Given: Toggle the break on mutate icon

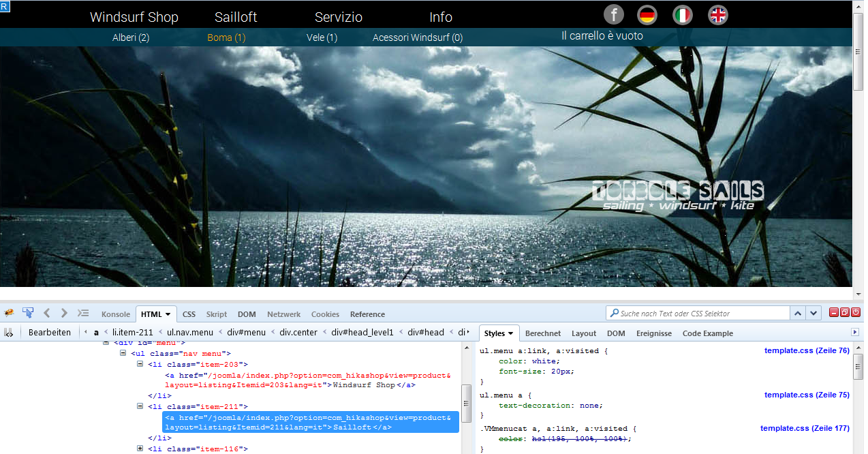Looking at the screenshot, I should (x=9, y=333).
